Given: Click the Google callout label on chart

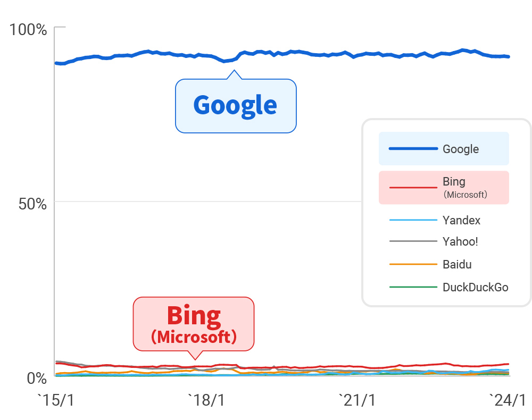Looking at the screenshot, I should 235,105.
